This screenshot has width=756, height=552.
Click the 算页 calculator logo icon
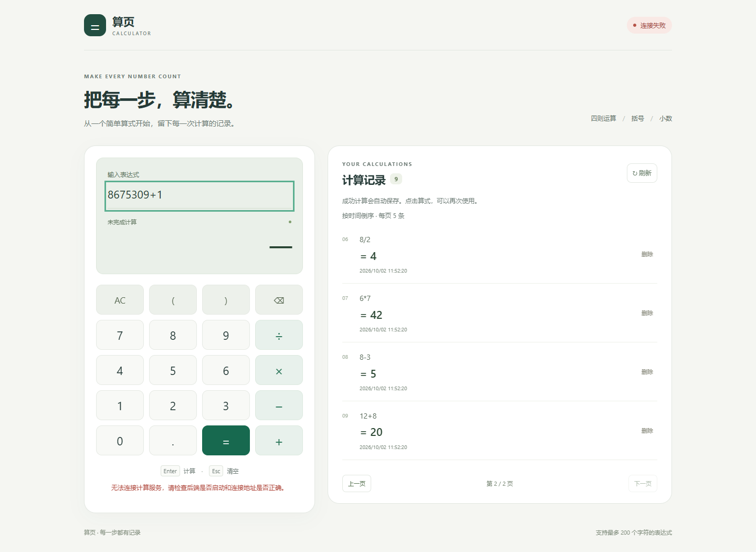pos(95,25)
